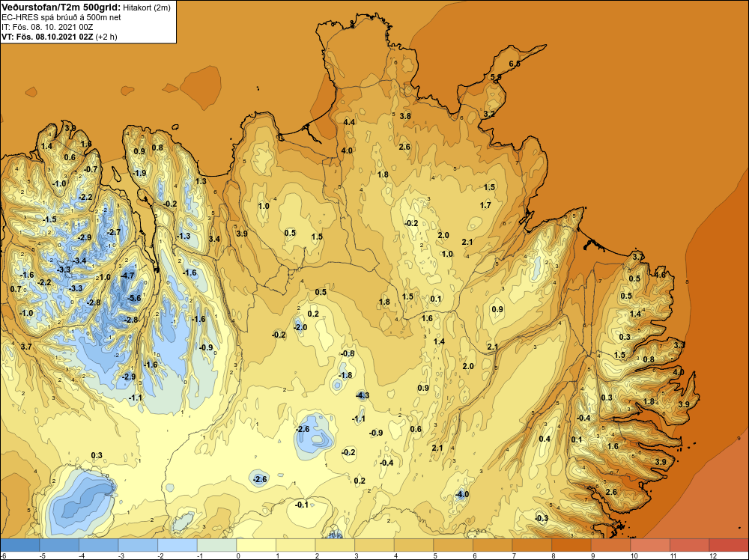Select the legend swatch between 4 and 5
Viewport: 749px width, 560px height.
click(x=413, y=545)
